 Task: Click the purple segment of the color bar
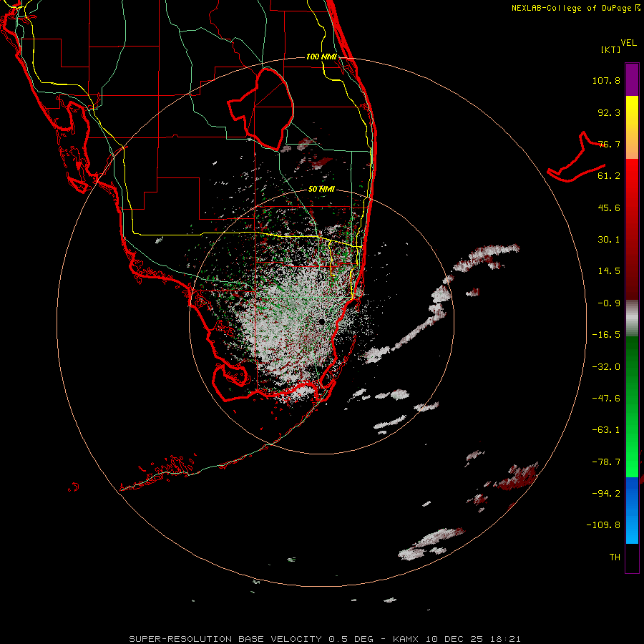(x=632, y=79)
